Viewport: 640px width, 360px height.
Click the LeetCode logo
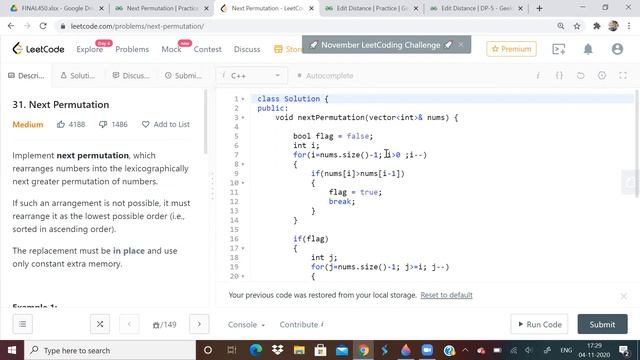[x=38, y=49]
